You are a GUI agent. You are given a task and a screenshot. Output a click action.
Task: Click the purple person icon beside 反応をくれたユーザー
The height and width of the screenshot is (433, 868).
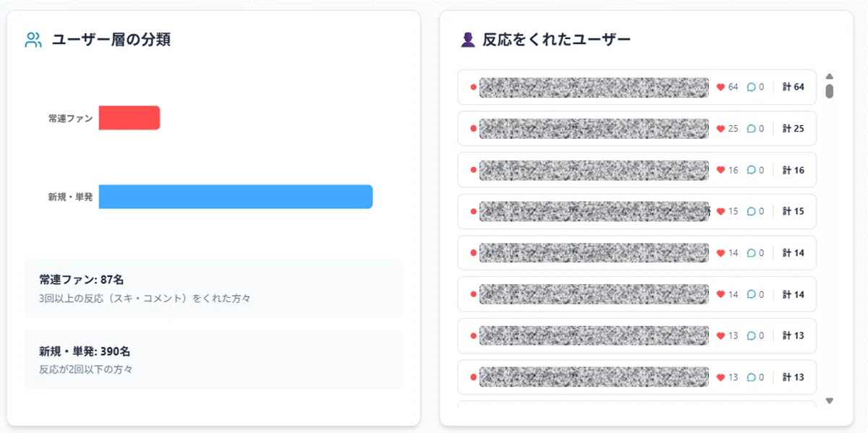click(x=468, y=40)
